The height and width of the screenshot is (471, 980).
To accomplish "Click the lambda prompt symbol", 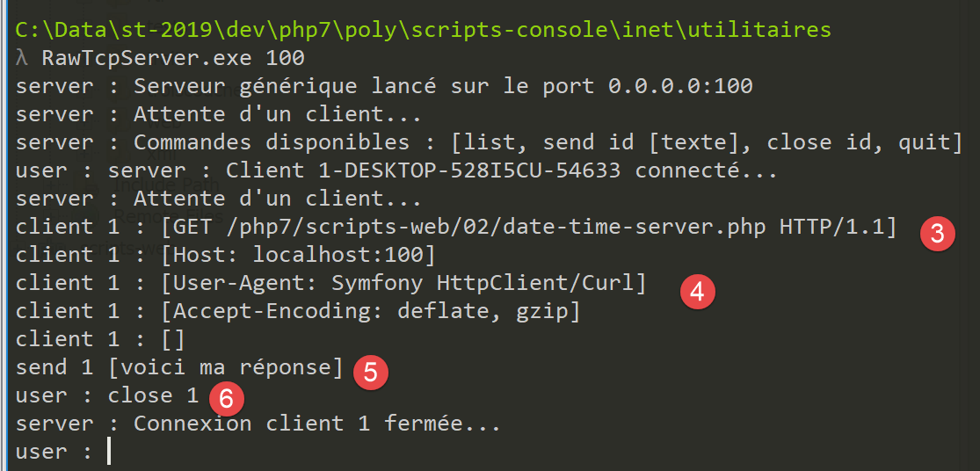I will 22,59.
